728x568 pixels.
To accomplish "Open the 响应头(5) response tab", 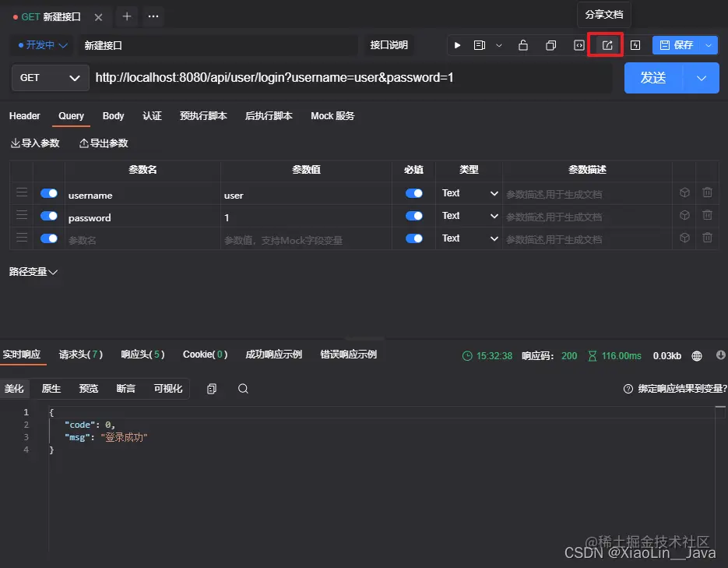I will pos(142,355).
